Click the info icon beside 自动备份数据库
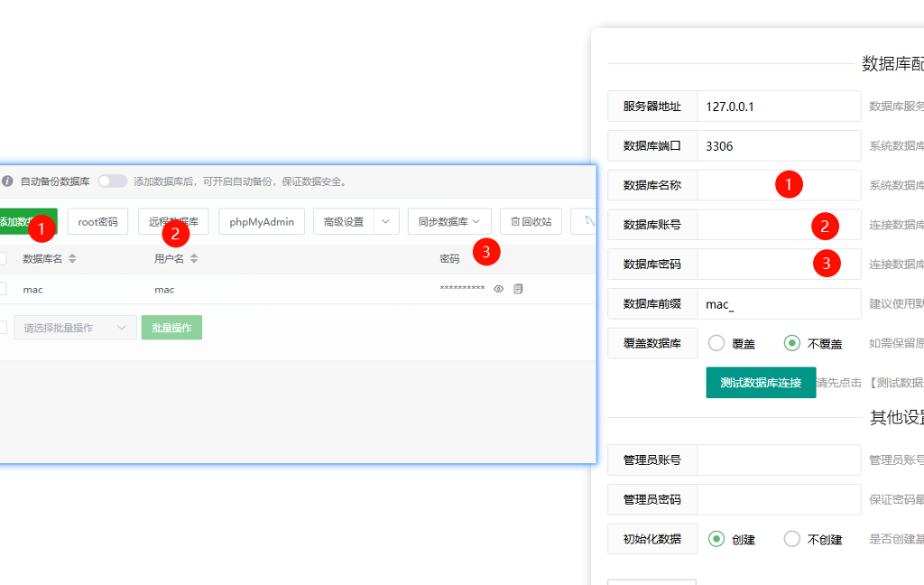Image resolution: width=924 pixels, height=585 pixels. (x=8, y=181)
